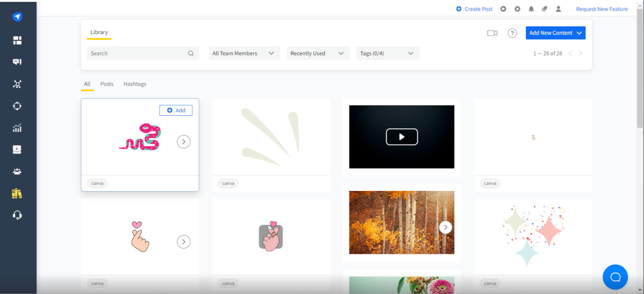Image resolution: width=644 pixels, height=294 pixels.
Task: Click the user profile icon
Action: coord(558,9)
